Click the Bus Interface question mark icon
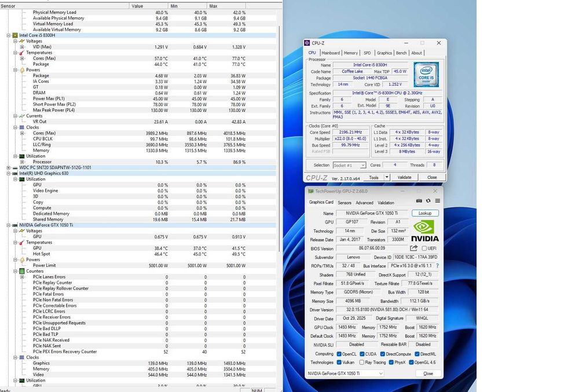The height and width of the screenshot is (392, 579). click(x=438, y=266)
